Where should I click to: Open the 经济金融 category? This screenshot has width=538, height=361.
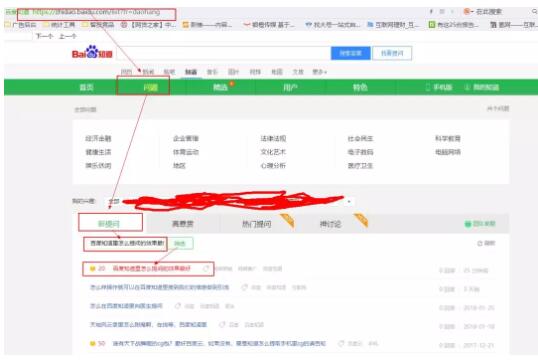pos(98,138)
